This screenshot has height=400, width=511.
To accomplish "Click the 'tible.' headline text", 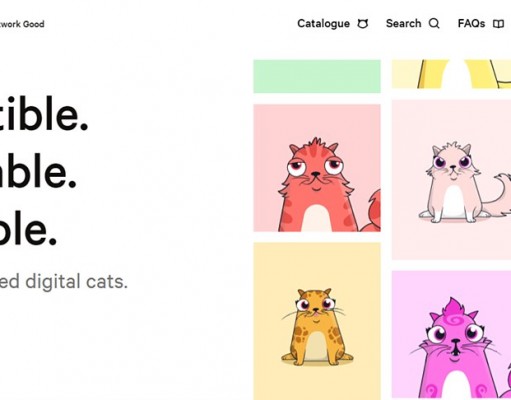I will click(43, 114).
